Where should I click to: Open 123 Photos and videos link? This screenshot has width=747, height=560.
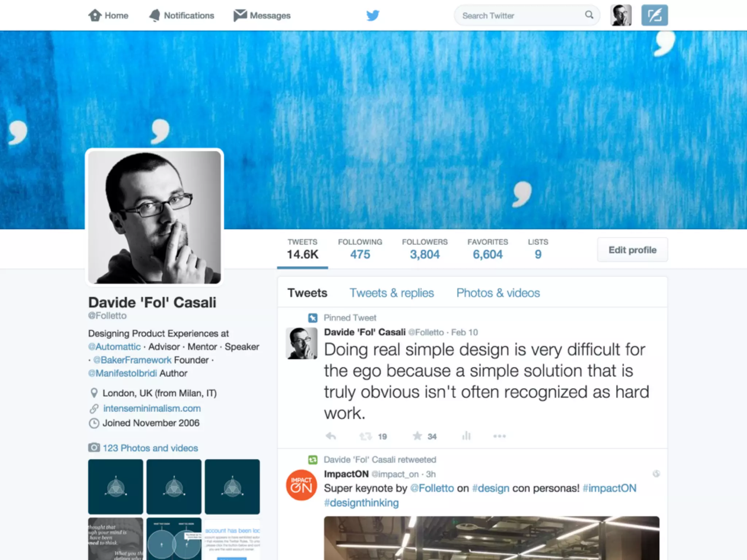pyautogui.click(x=150, y=448)
